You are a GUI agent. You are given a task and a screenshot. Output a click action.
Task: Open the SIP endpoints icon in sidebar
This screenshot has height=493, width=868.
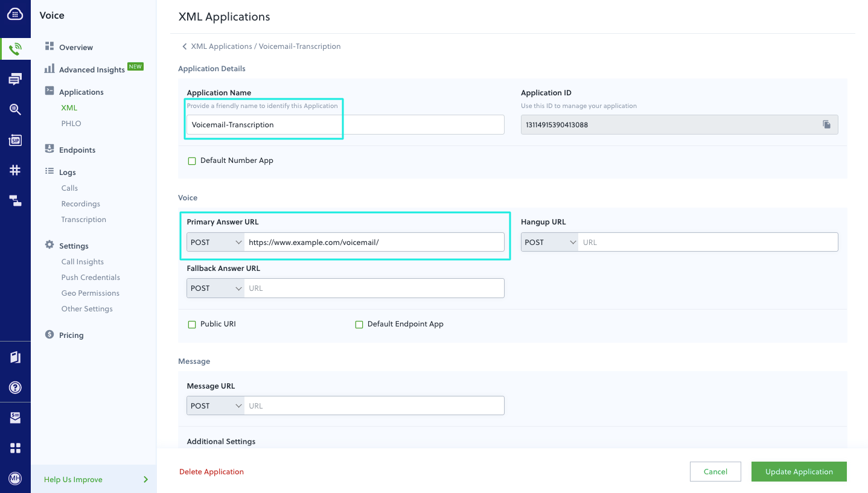[15, 139]
